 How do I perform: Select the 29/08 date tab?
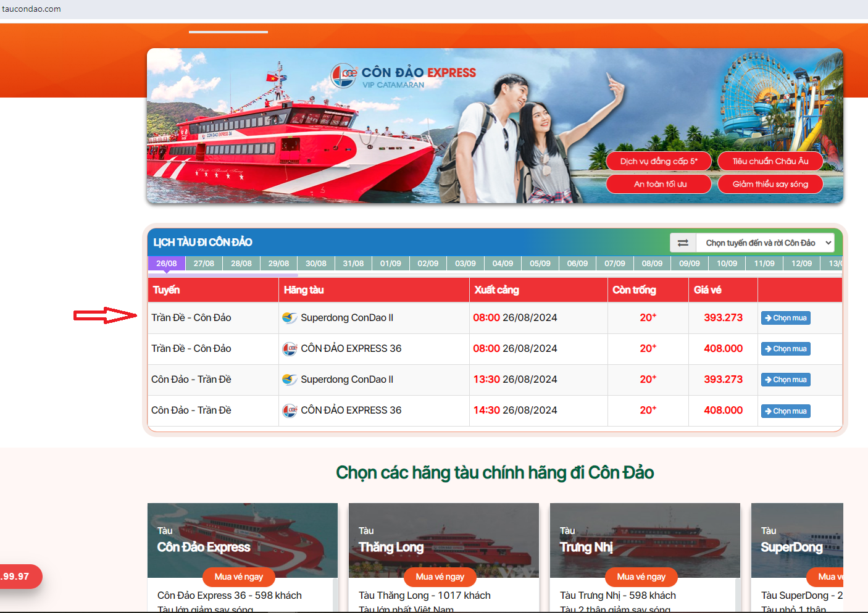(278, 264)
